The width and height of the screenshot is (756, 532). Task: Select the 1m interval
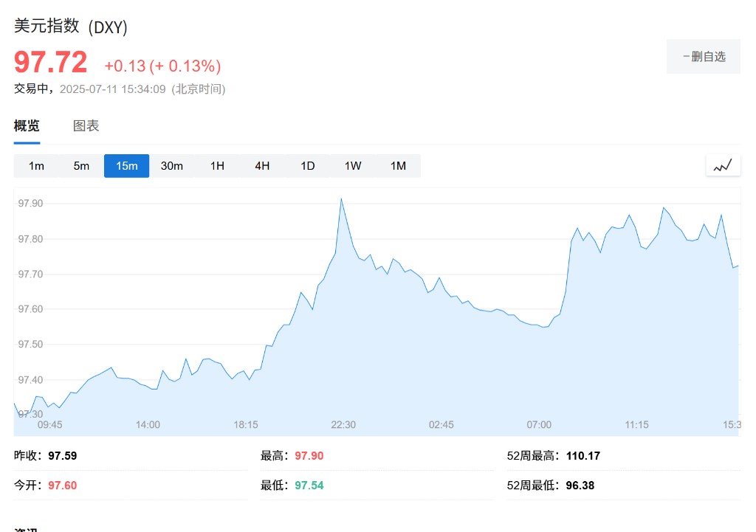click(x=36, y=166)
